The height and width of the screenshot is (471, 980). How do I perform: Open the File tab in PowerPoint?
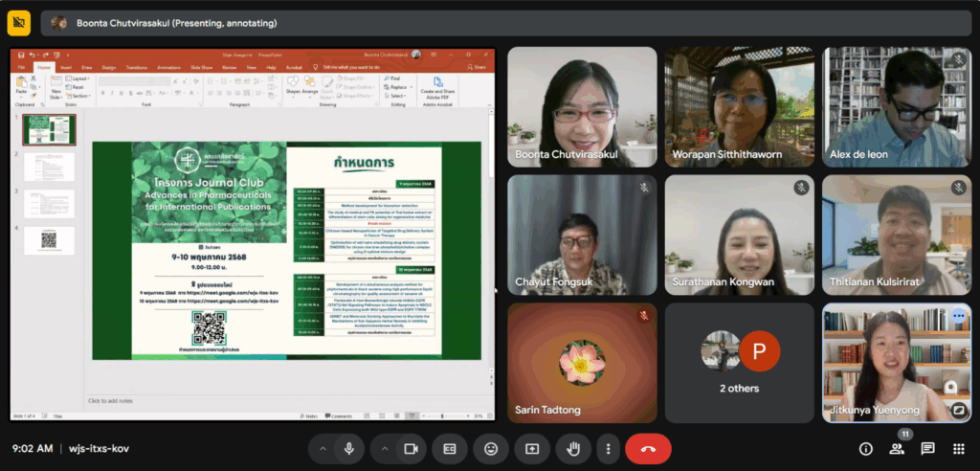21,68
